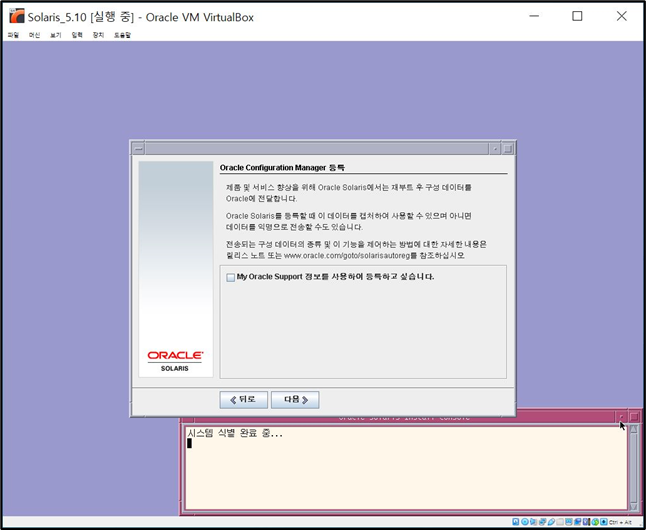Image resolution: width=646 pixels, height=530 pixels.
Task: Click the installer dialog title bar
Action: 317,149
